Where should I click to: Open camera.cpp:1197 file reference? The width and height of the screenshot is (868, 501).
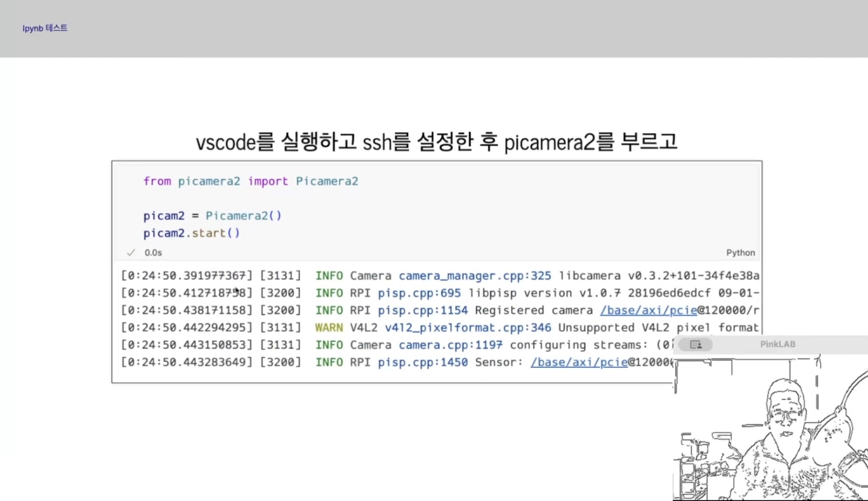pyautogui.click(x=450, y=345)
